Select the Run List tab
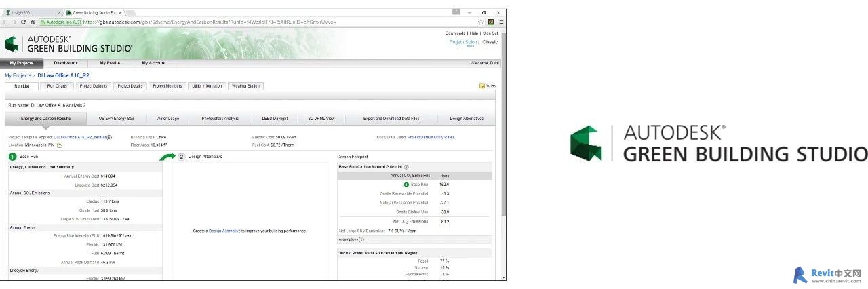This screenshot has height=289, width=868. coord(22,86)
